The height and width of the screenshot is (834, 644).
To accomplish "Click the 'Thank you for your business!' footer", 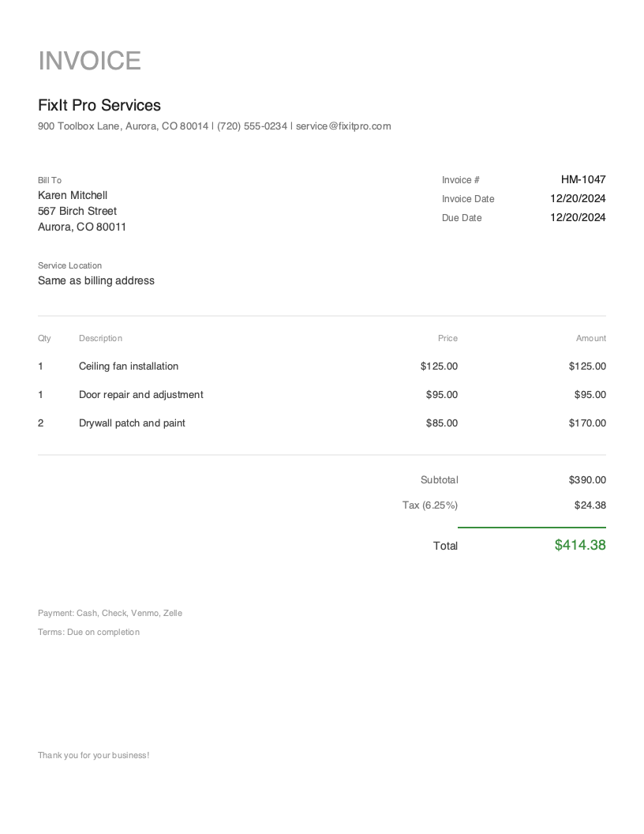I will tap(93, 755).
